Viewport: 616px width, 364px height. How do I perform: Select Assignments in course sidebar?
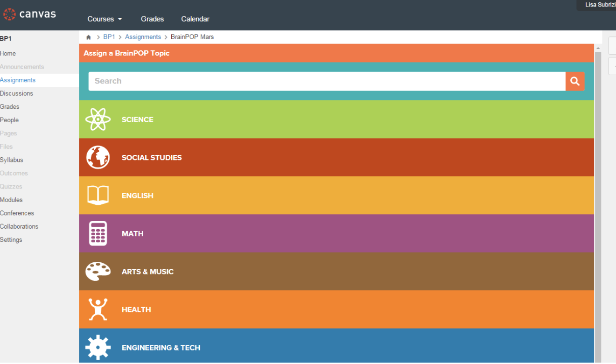[x=18, y=80]
